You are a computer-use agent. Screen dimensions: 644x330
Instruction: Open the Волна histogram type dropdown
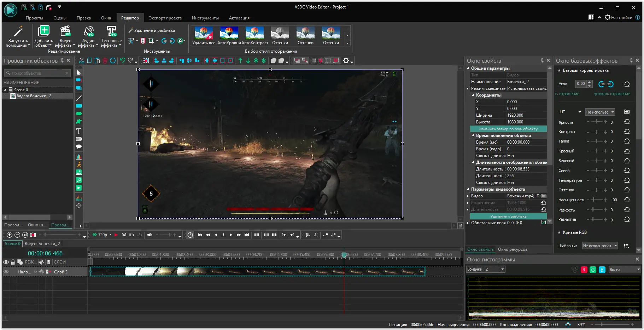[x=624, y=270]
